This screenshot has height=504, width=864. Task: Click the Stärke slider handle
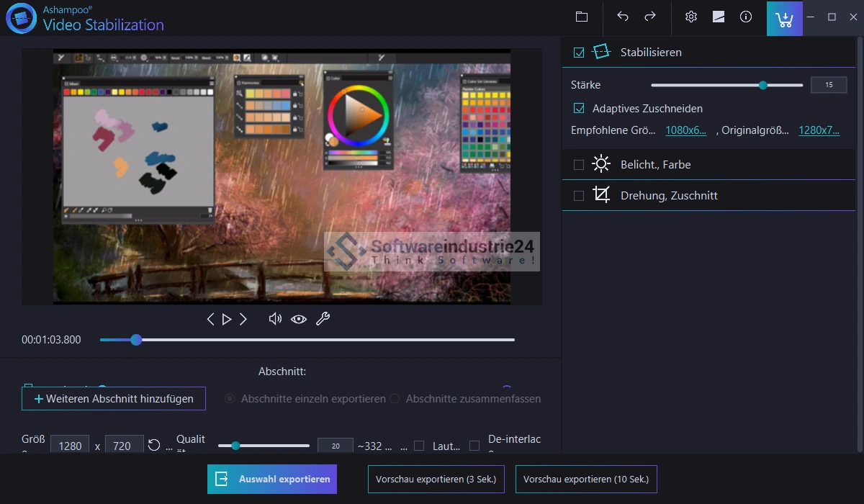pyautogui.click(x=762, y=85)
